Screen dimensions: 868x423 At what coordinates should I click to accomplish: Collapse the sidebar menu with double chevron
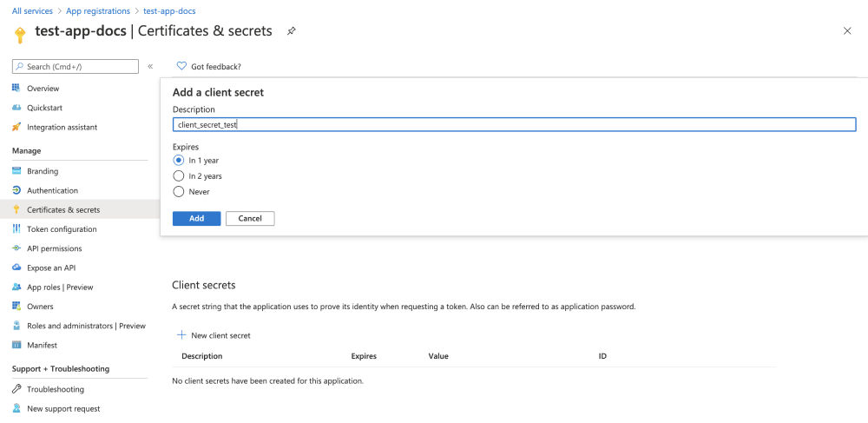coord(150,66)
